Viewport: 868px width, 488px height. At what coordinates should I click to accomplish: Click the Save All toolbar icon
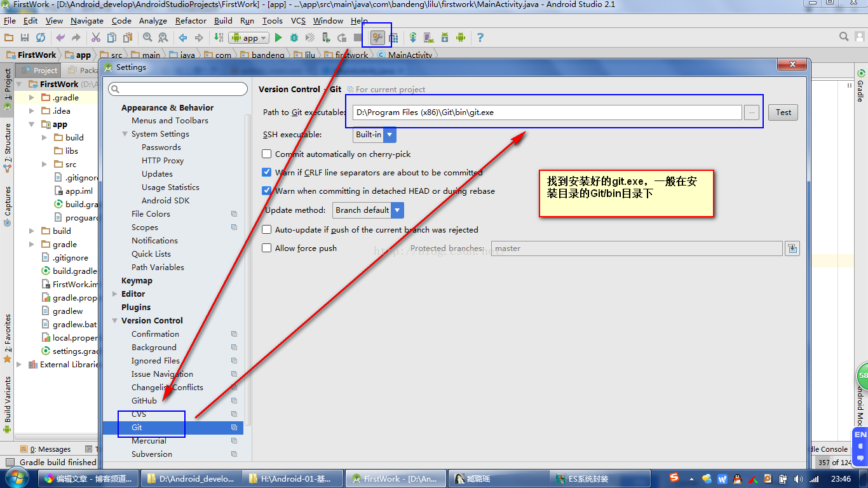pyautogui.click(x=25, y=37)
